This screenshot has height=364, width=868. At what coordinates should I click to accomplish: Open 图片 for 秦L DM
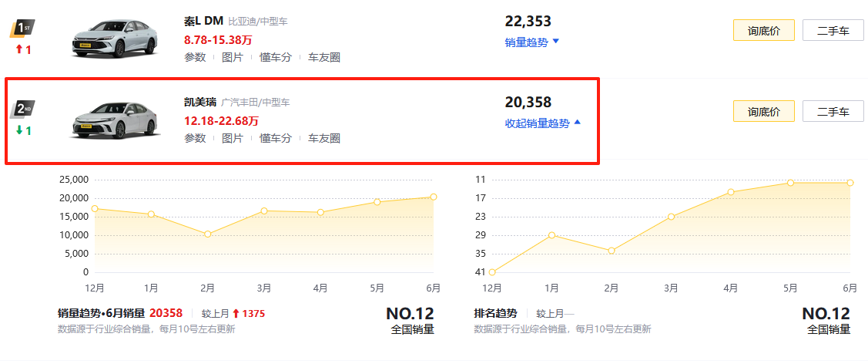tap(232, 57)
